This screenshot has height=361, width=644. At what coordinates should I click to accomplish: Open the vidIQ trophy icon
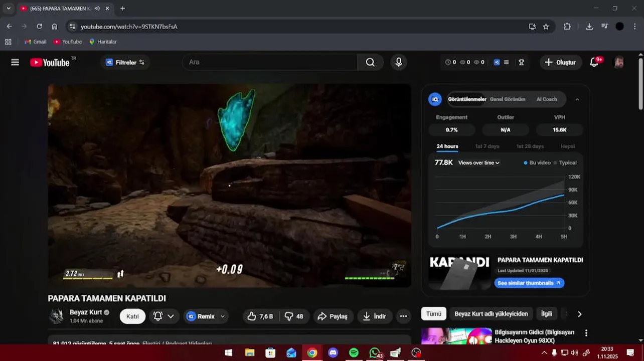[x=522, y=62]
